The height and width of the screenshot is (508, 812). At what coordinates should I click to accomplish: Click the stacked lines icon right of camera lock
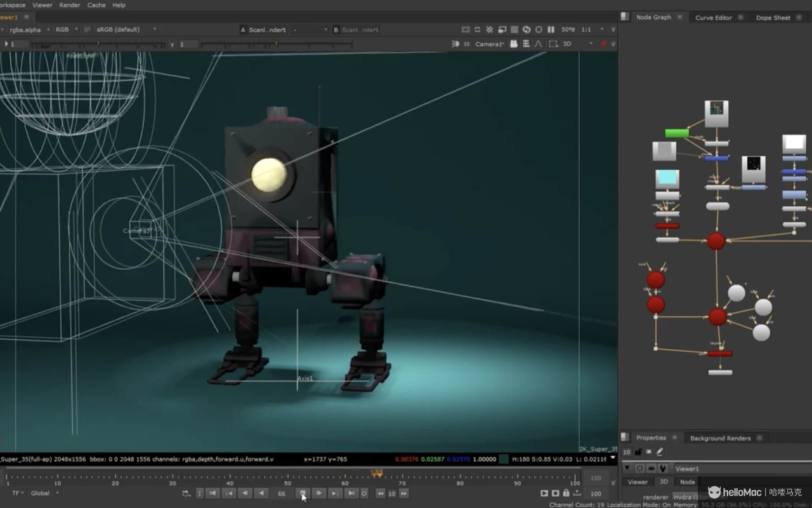pyautogui.click(x=526, y=44)
